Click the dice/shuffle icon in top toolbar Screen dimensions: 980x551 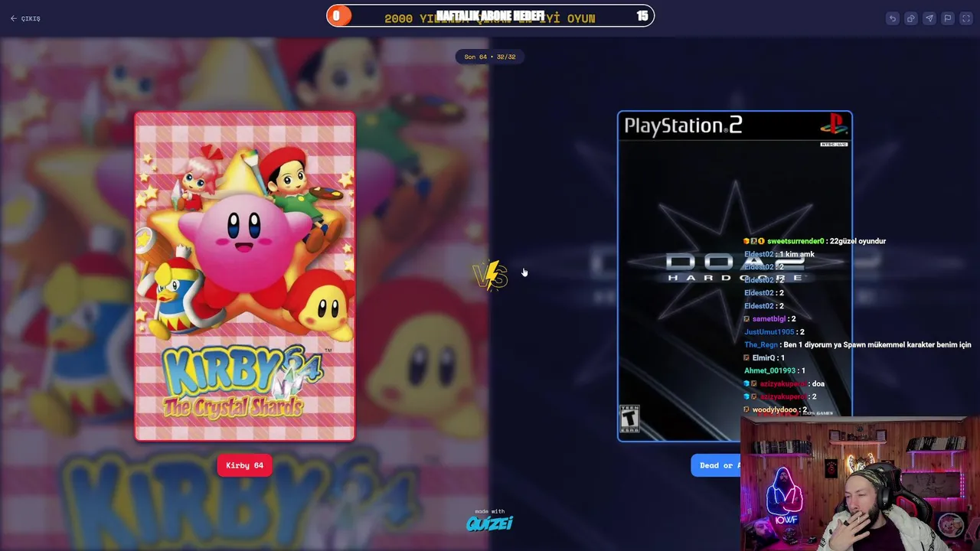tap(910, 18)
